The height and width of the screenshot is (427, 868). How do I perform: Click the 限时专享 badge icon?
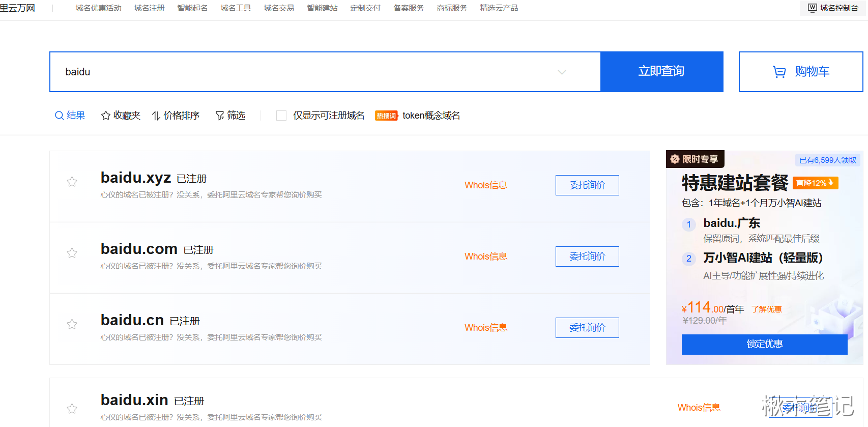point(675,159)
